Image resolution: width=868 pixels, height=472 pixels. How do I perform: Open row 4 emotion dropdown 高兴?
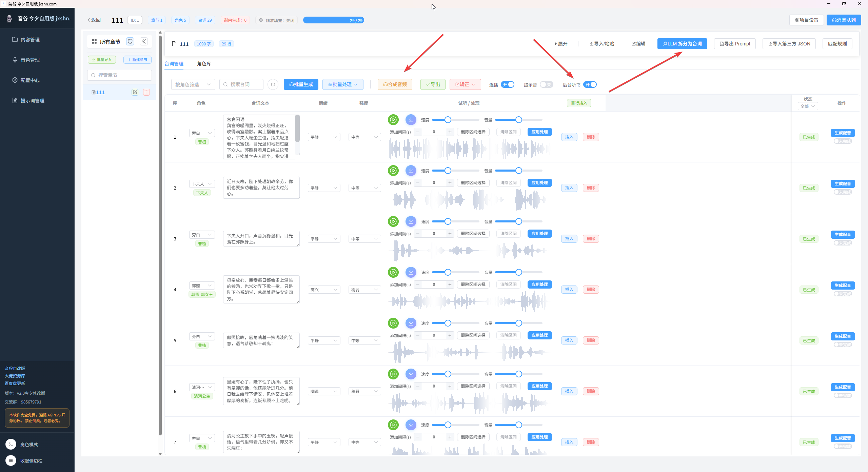tap(323, 290)
